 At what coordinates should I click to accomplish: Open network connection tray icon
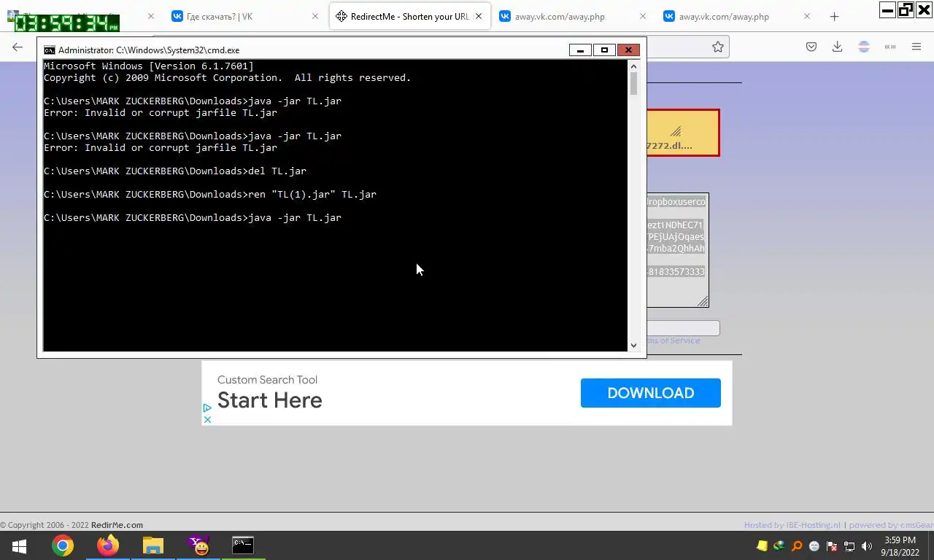[849, 546]
